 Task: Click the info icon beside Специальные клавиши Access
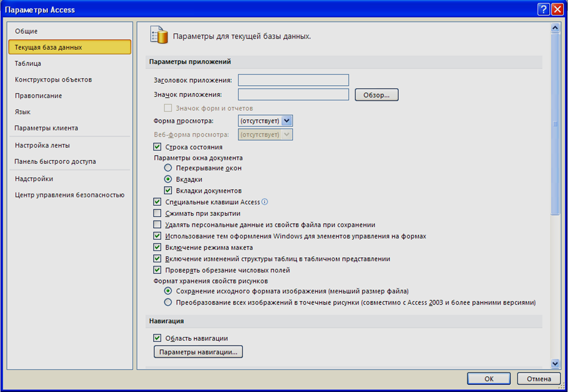coord(265,202)
